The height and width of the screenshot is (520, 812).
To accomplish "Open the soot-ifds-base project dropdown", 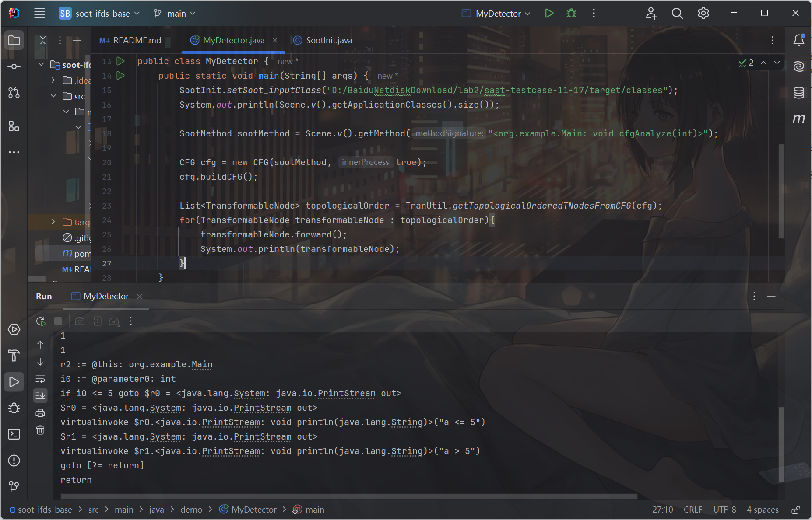I will (100, 14).
